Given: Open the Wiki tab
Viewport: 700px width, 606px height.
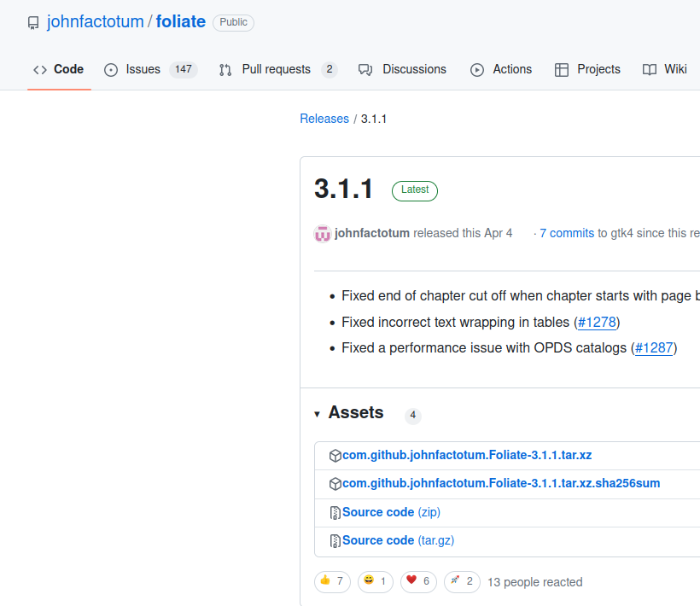Looking at the screenshot, I should click(x=665, y=70).
